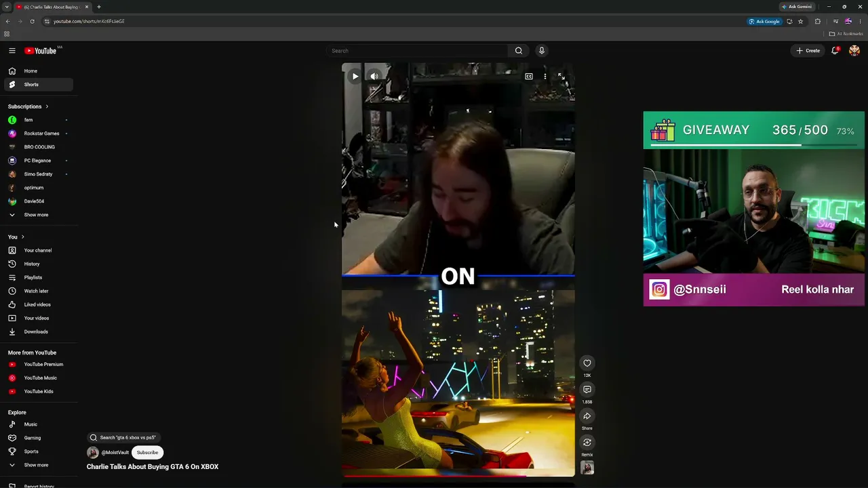Explore the Gaming category
Screen dimensions: 868x488
[39, 438]
